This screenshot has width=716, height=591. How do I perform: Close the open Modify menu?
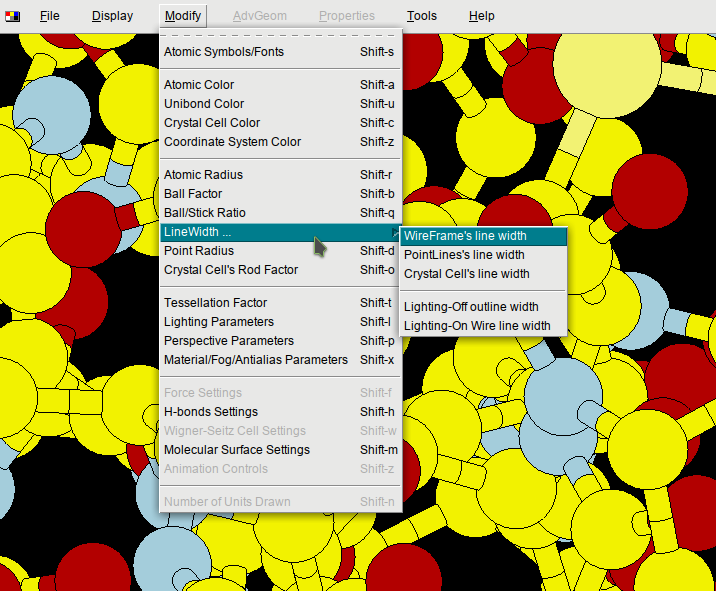[x=183, y=16]
